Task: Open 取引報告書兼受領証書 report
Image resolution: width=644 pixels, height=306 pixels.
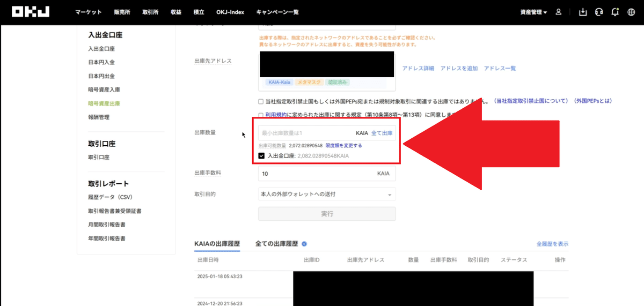Action: (x=115, y=211)
